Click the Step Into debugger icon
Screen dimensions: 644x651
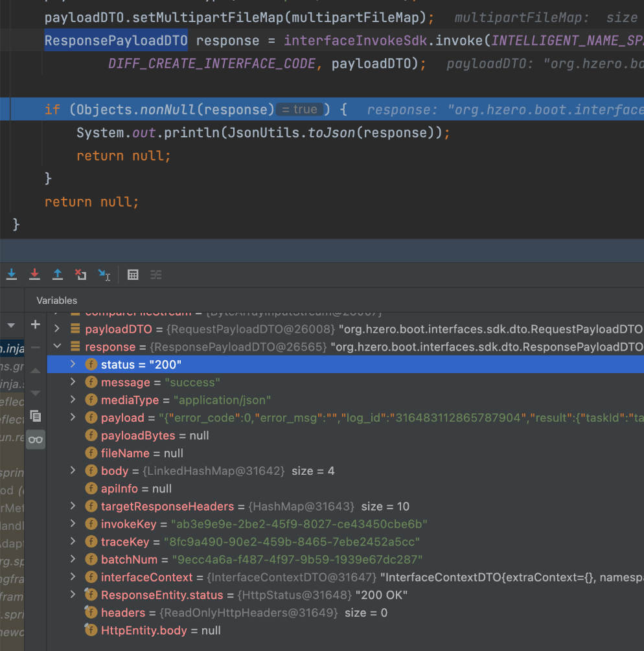(12, 275)
